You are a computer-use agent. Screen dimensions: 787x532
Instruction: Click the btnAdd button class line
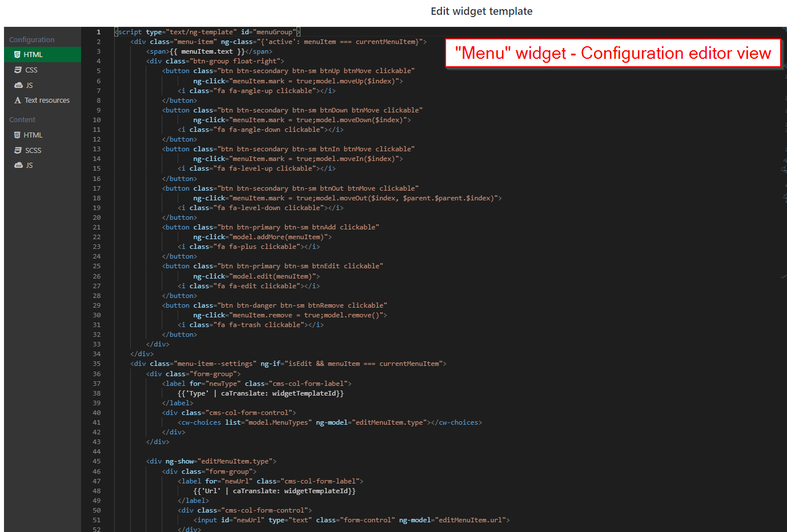click(x=271, y=227)
